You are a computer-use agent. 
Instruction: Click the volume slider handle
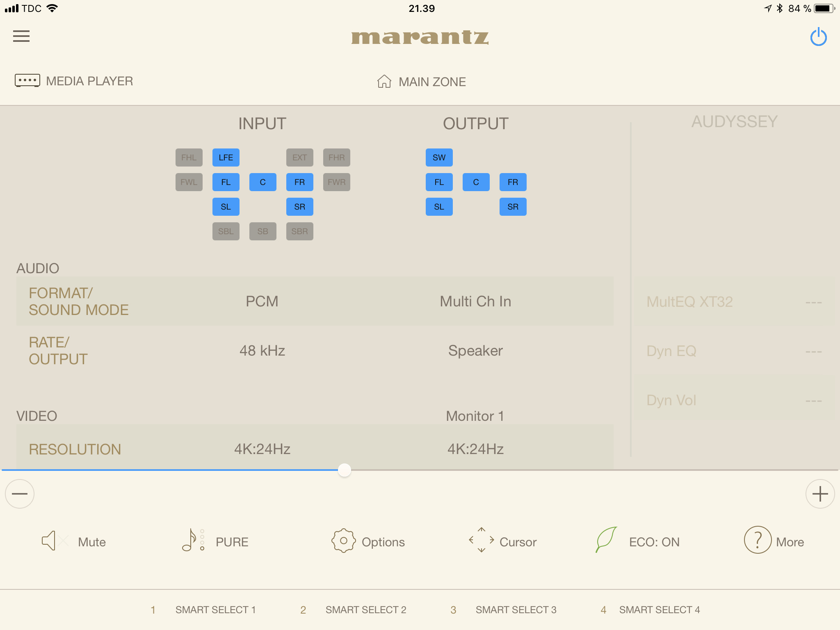pyautogui.click(x=345, y=470)
